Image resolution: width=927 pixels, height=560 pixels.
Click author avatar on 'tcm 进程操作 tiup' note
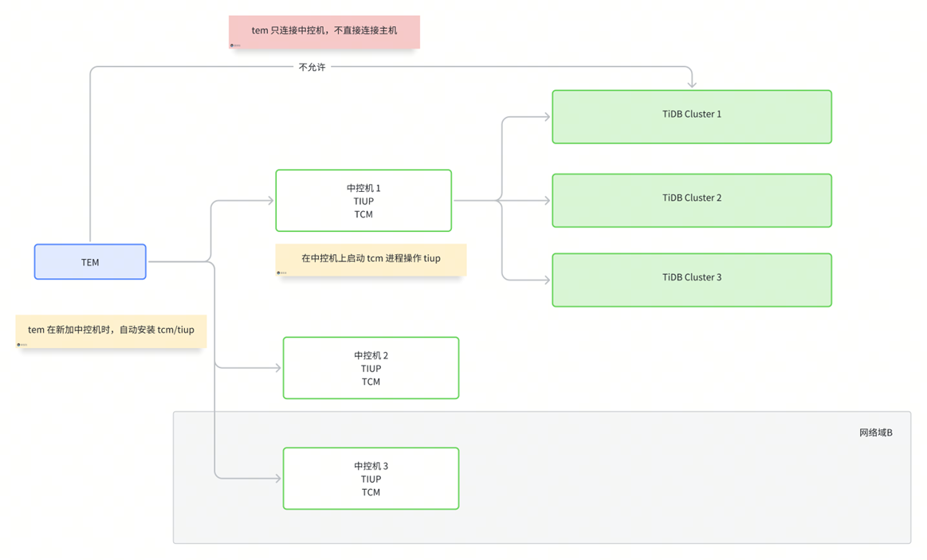(279, 272)
